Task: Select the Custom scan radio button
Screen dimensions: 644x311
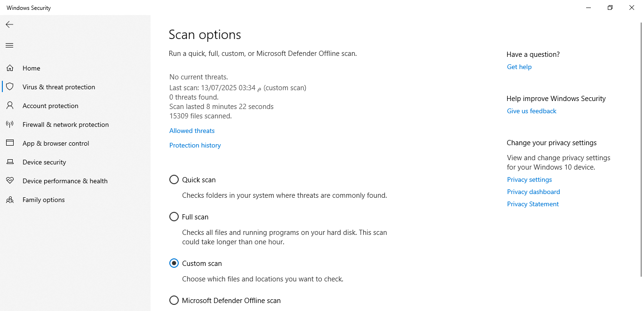Action: coord(174,264)
